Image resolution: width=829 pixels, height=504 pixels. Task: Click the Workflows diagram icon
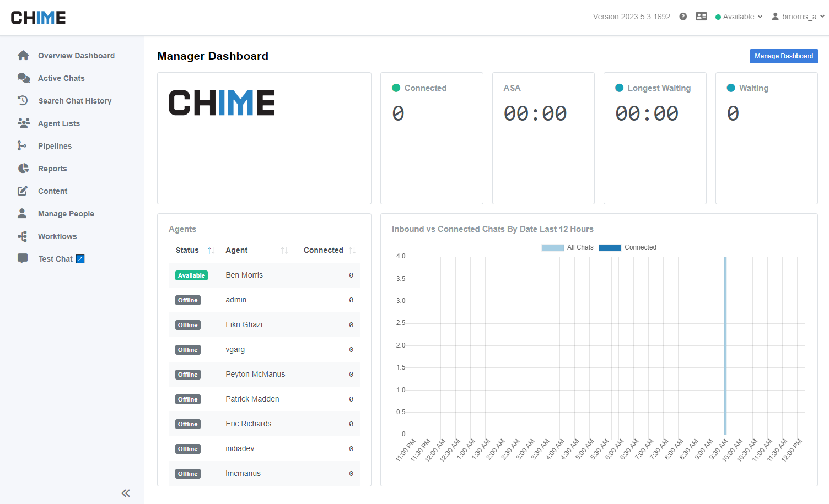pos(23,236)
